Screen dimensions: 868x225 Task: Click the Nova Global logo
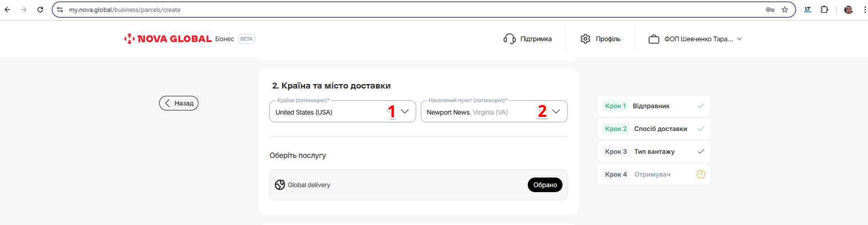point(167,39)
